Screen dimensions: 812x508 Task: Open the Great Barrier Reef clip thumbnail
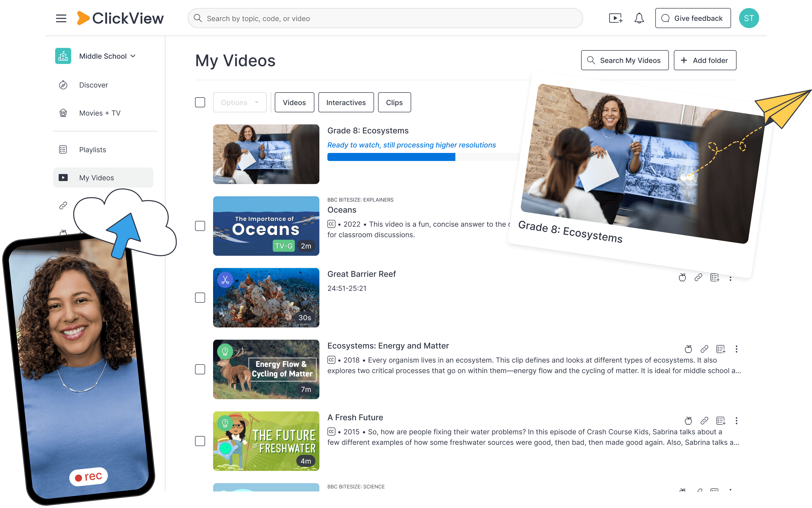pos(266,298)
